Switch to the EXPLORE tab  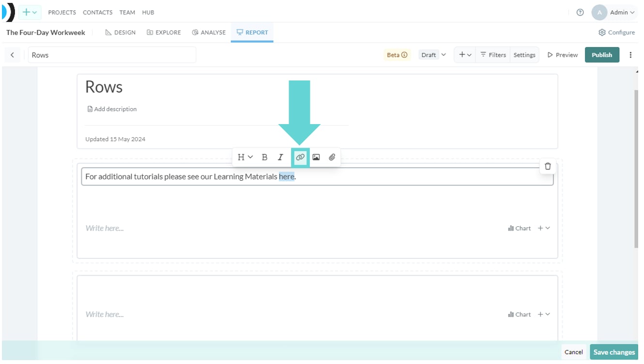pos(164,32)
